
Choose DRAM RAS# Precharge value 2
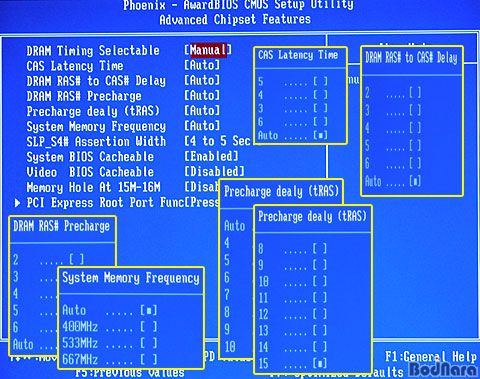pos(49,259)
